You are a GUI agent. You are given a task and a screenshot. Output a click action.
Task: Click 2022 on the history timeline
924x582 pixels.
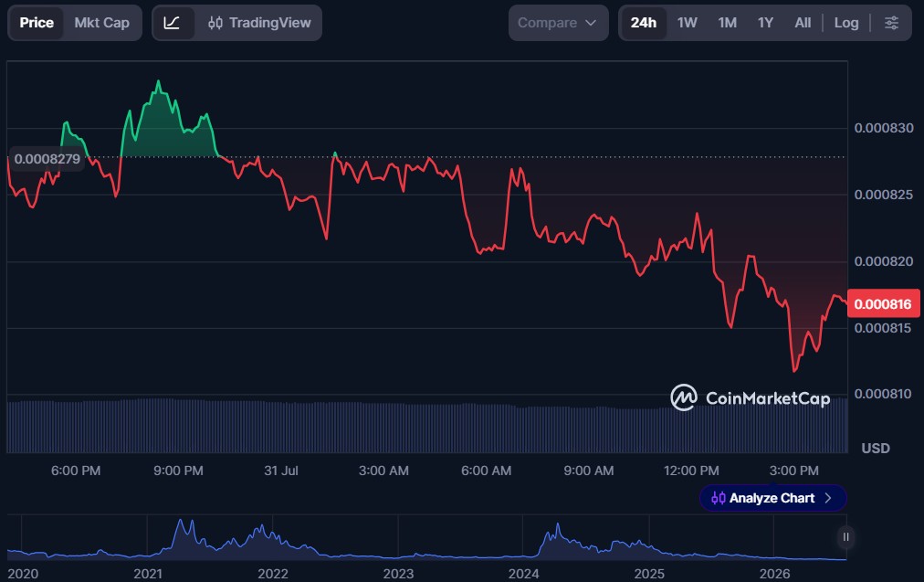coord(273,574)
